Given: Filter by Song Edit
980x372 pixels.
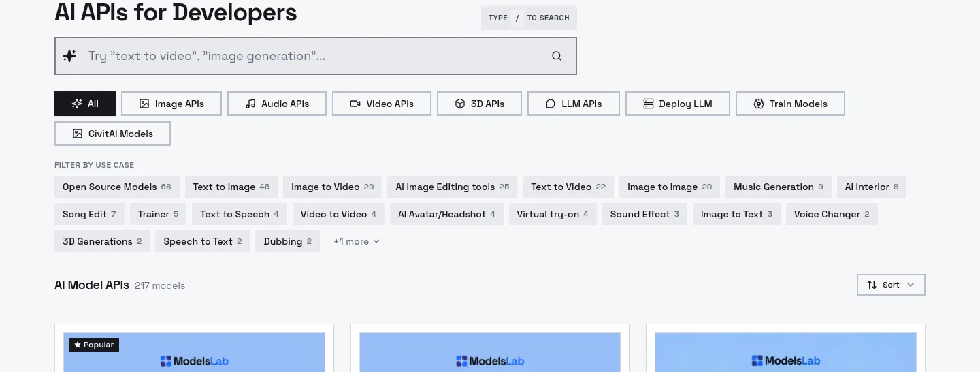Looking at the screenshot, I should (x=89, y=214).
